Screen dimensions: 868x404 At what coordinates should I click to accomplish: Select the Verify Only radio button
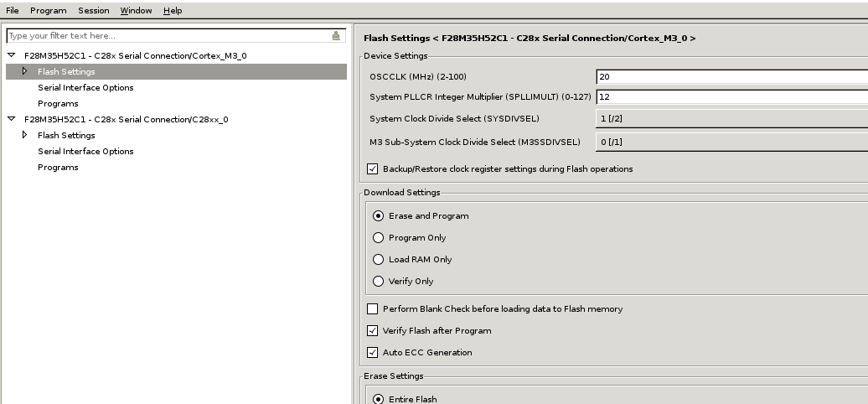point(378,281)
